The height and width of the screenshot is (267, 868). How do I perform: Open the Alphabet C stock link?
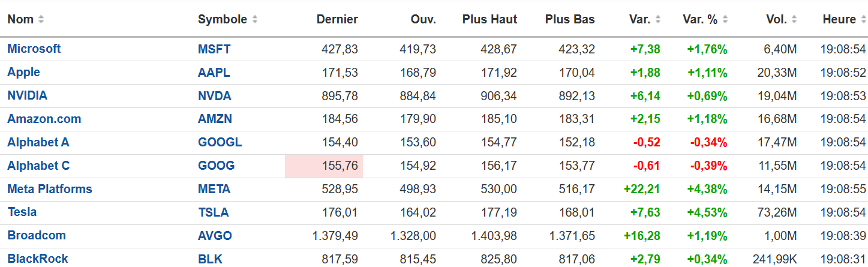point(38,166)
